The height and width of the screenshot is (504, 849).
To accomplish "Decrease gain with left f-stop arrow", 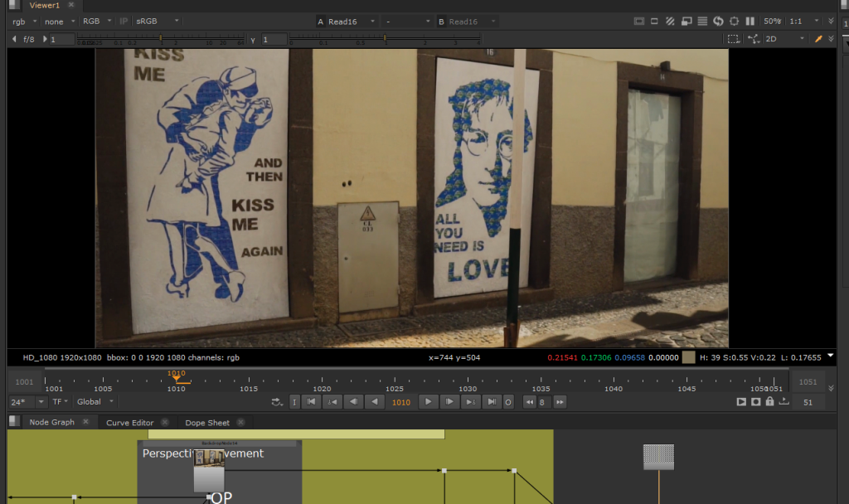I will click(x=14, y=39).
